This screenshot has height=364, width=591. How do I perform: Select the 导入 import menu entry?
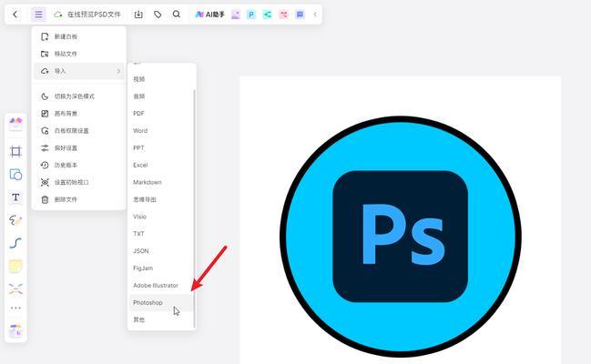tap(79, 71)
